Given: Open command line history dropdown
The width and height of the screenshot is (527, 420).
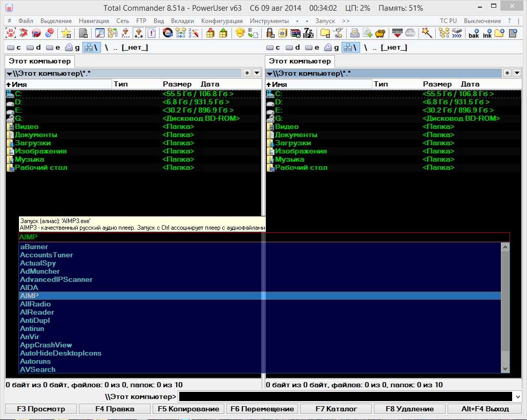Looking at the screenshot, I should point(518,397).
